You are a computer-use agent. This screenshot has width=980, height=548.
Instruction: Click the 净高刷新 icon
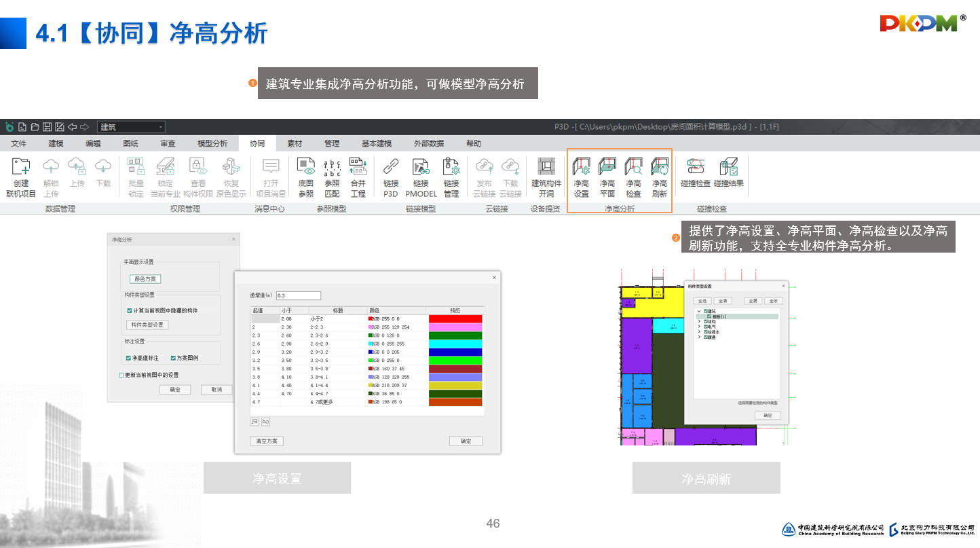660,167
